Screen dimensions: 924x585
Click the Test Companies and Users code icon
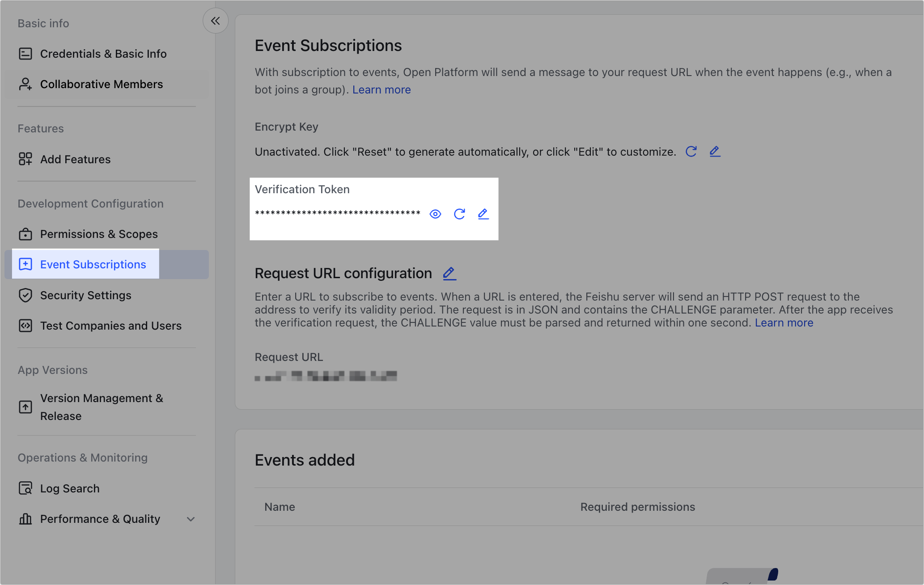click(25, 325)
